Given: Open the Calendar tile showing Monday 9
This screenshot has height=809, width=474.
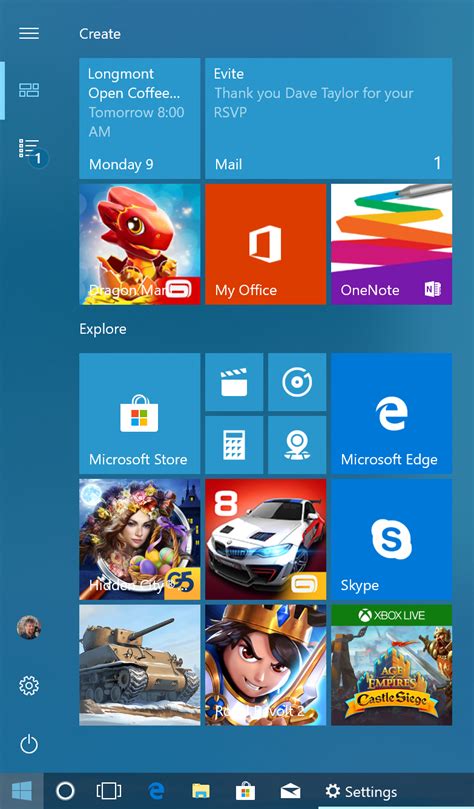Looking at the screenshot, I should click(x=140, y=118).
